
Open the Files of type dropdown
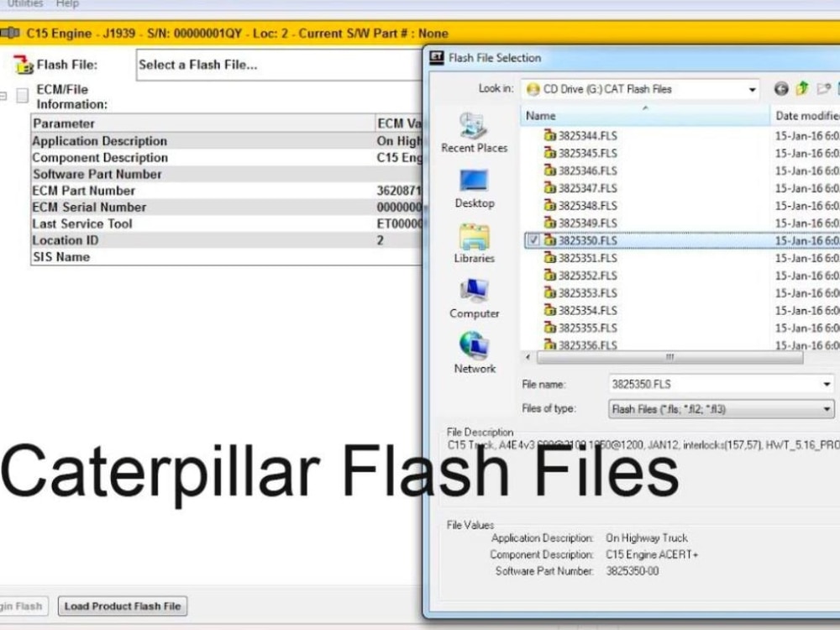point(721,409)
